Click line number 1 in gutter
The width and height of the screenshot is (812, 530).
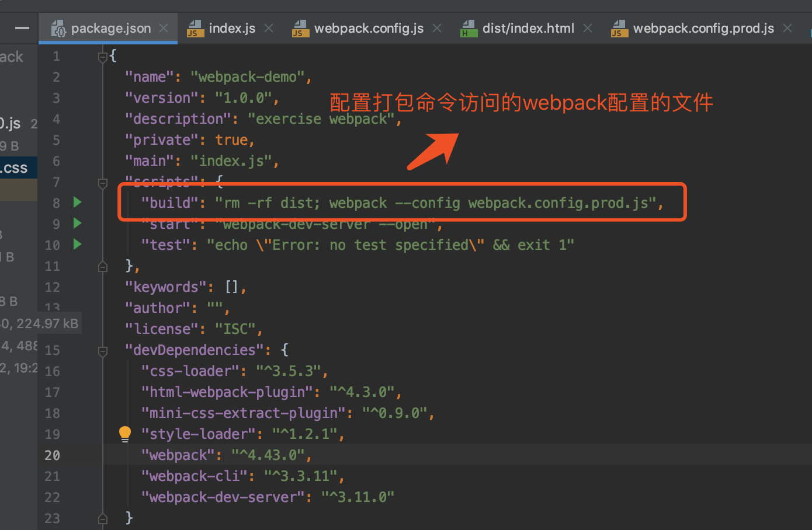pos(56,56)
